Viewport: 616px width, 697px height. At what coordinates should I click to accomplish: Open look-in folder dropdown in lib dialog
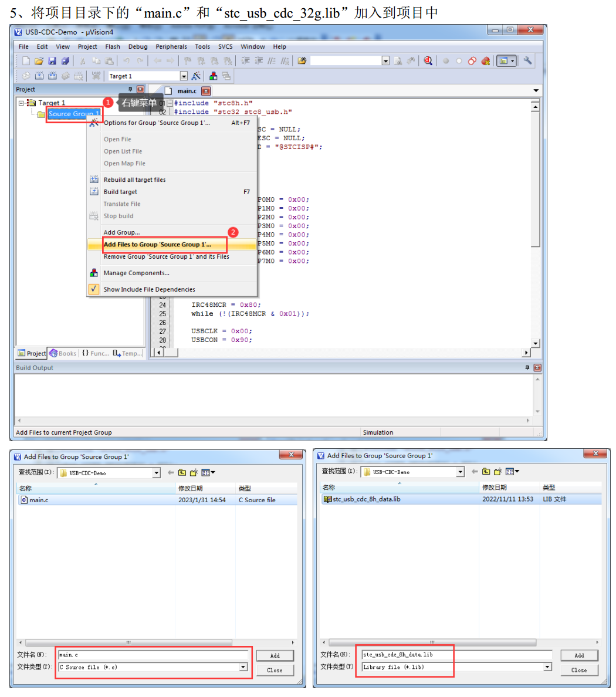(461, 472)
